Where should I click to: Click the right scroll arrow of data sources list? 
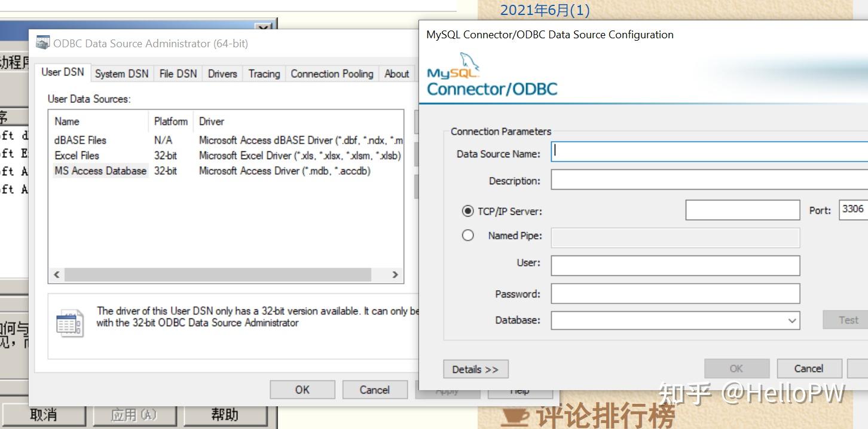coord(395,275)
